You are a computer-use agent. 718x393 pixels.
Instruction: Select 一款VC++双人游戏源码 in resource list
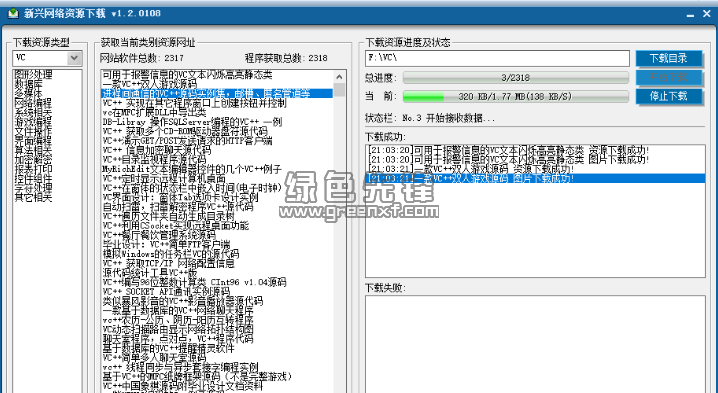pos(149,84)
